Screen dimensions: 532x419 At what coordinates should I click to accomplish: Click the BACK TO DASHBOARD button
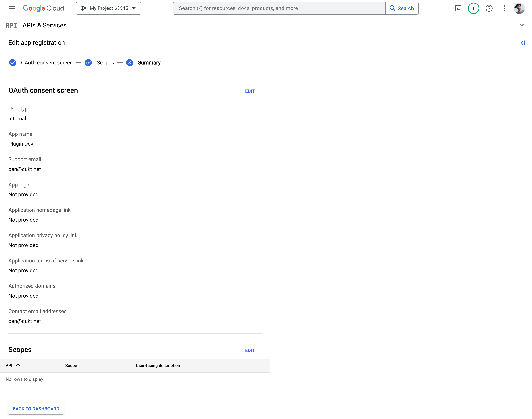[36, 409]
